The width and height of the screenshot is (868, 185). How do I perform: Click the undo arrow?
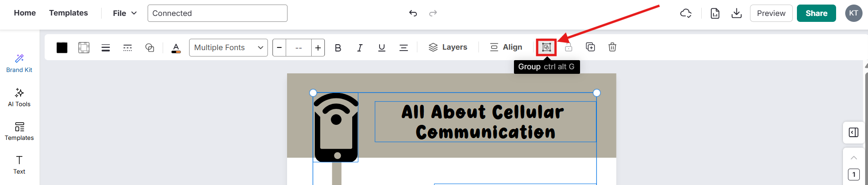coord(413,13)
